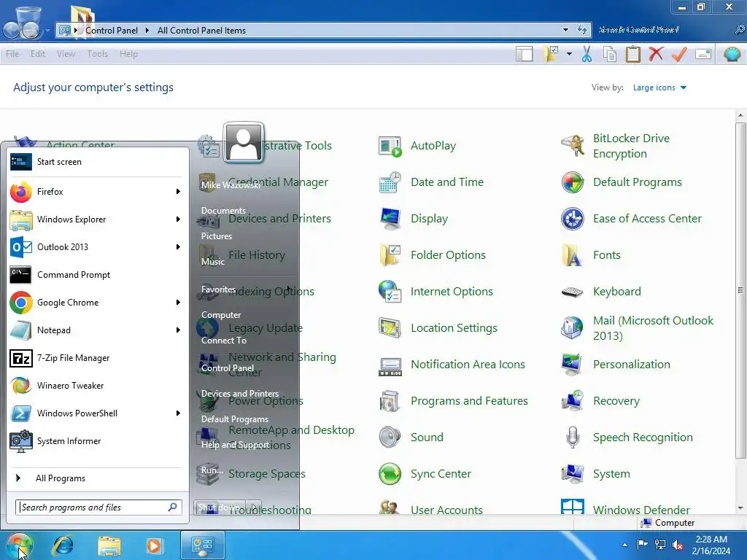Open Keyboard settings
The image size is (747, 560).
(x=601, y=292)
